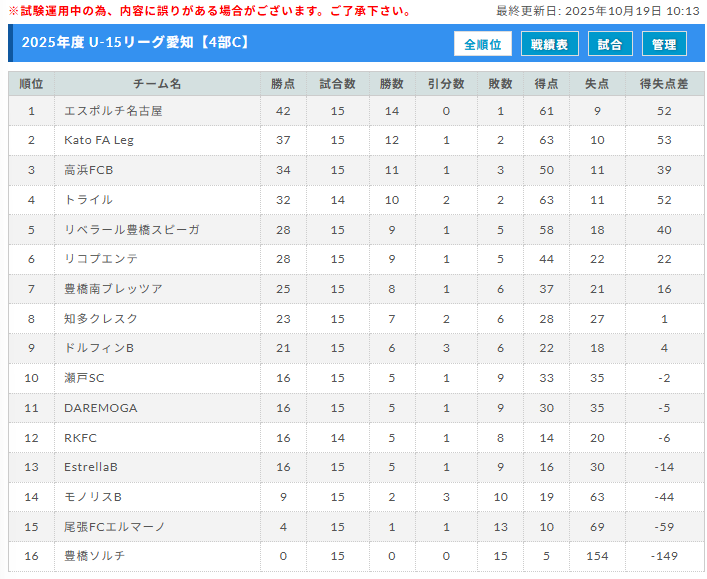Click the 勝点 column header
The image size is (707, 579).
(283, 84)
